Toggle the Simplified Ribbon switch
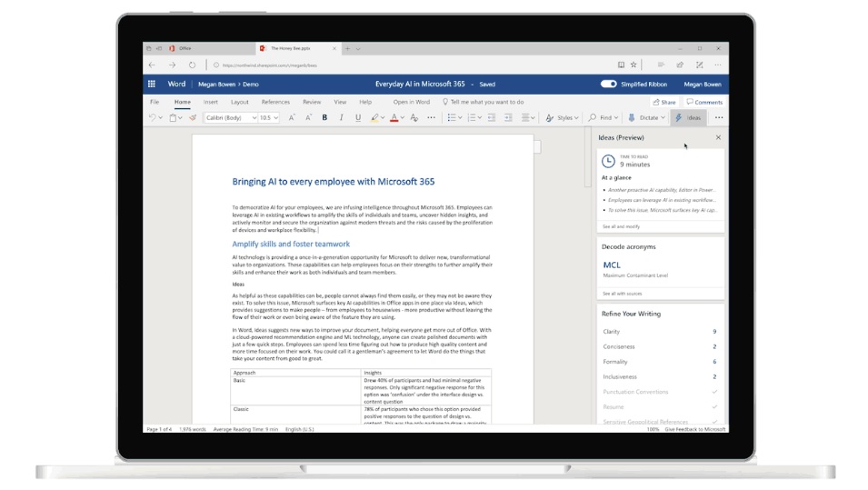The width and height of the screenshot is (868, 490). tap(608, 85)
